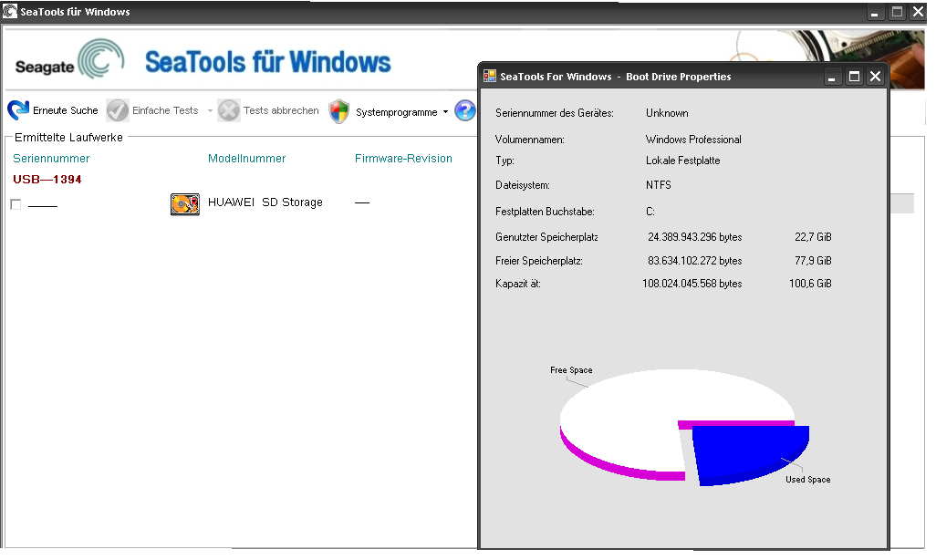Click the Lokale Festplatte type value
Viewport: 936px width, 560px height.
[682, 161]
